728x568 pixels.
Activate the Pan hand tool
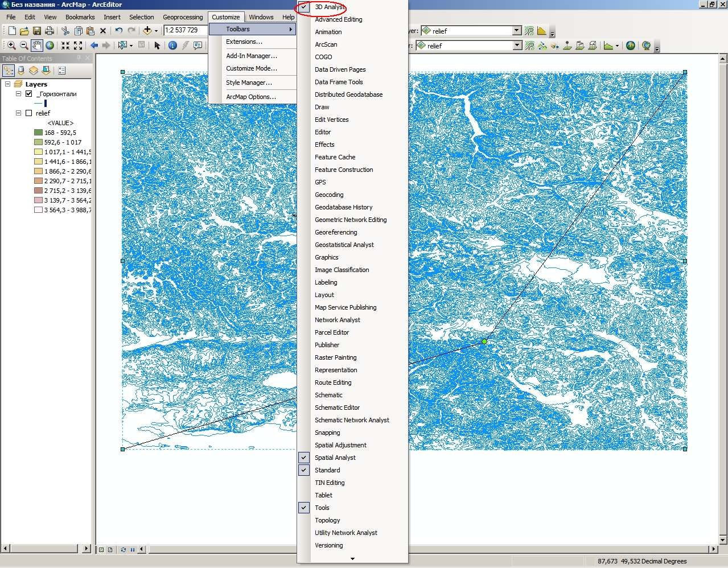(37, 46)
